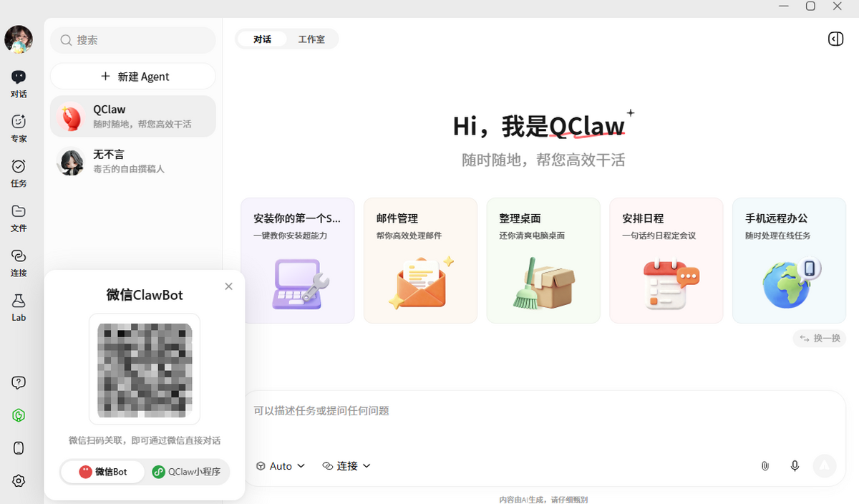Click the green hexagon icon in sidebar
The width and height of the screenshot is (859, 504).
pyautogui.click(x=19, y=415)
